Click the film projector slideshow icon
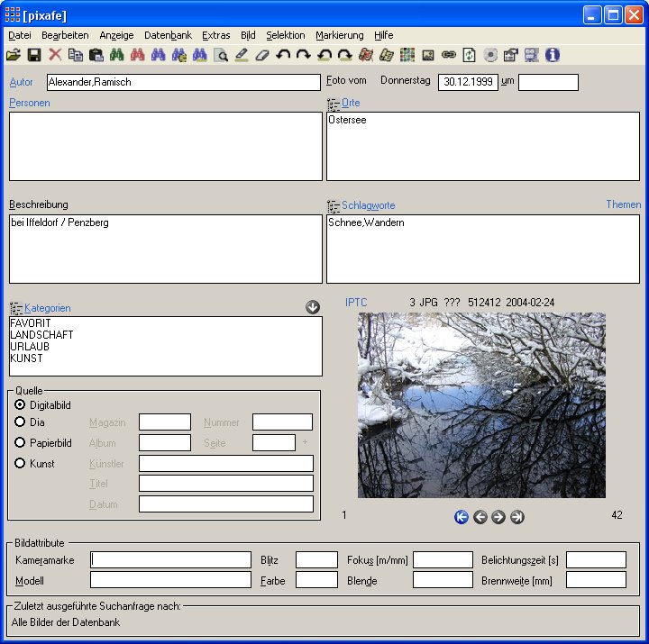Screen dimensions: 649x644 tap(532, 55)
